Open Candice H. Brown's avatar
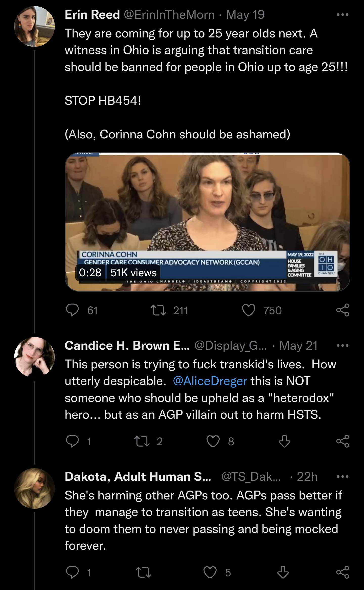 point(34,357)
